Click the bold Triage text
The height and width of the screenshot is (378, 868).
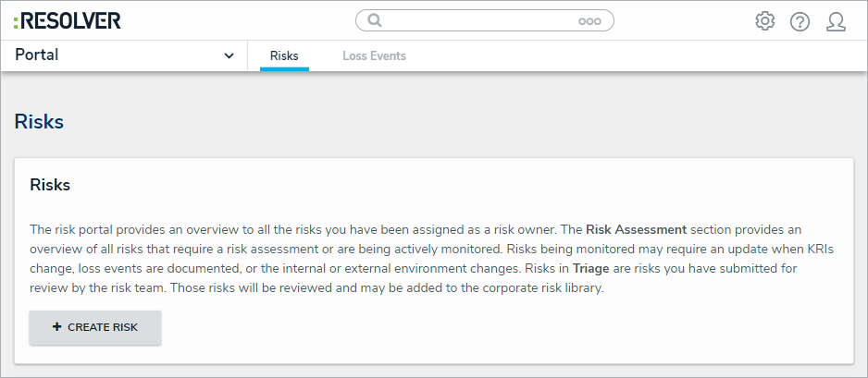592,269
